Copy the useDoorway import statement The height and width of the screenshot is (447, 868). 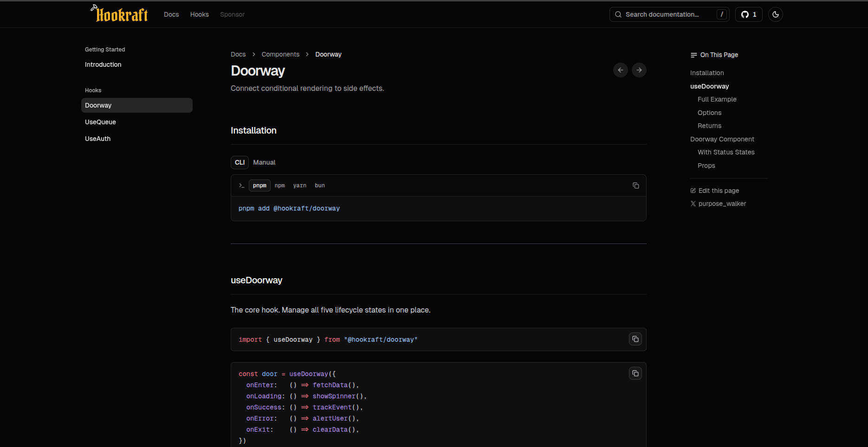[x=635, y=339]
